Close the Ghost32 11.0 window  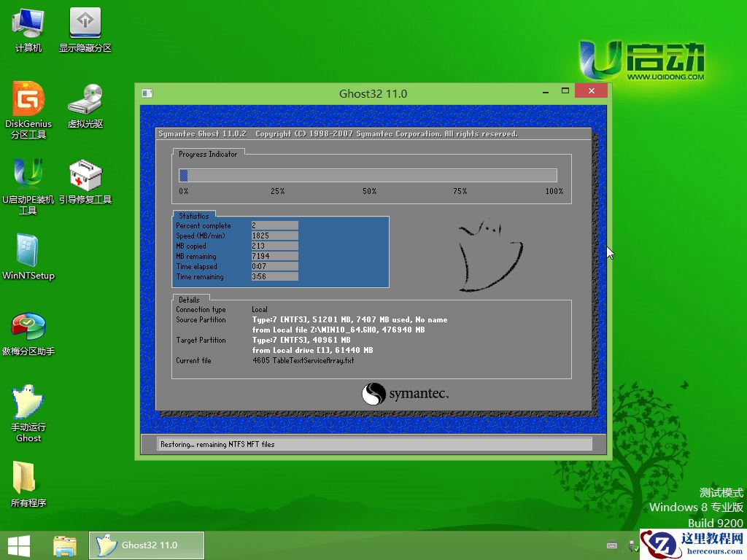click(x=590, y=92)
